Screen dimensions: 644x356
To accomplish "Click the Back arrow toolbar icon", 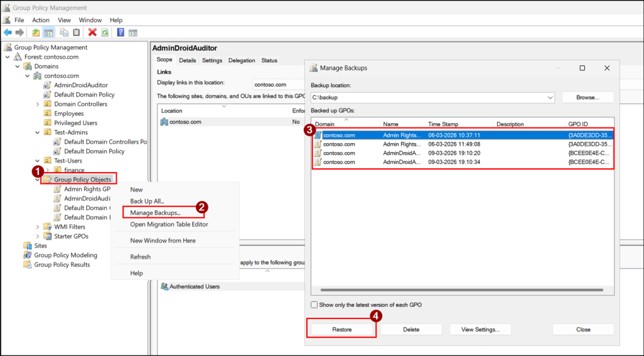I will [x=8, y=33].
